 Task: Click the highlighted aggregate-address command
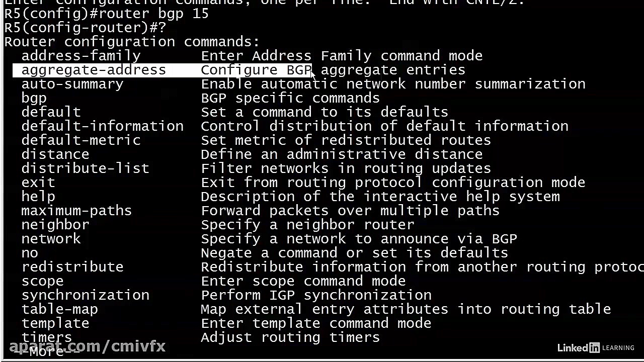[x=94, y=70]
